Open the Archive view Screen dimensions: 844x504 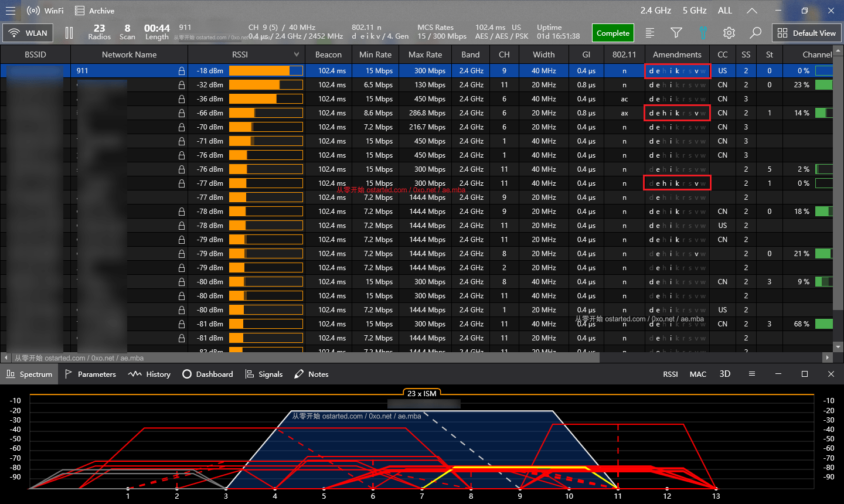[95, 11]
